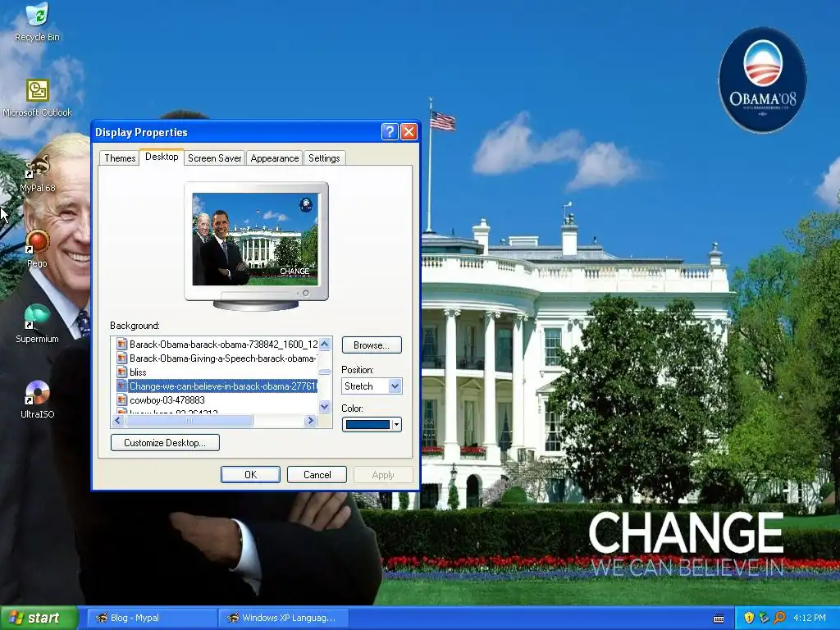Click the icon of the bliss background entry

[x=122, y=372]
